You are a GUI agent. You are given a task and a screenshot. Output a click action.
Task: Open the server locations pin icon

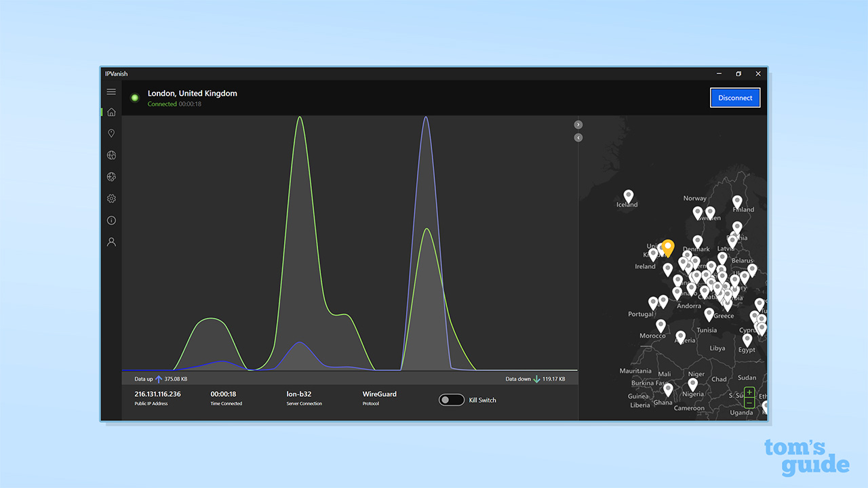coord(111,133)
